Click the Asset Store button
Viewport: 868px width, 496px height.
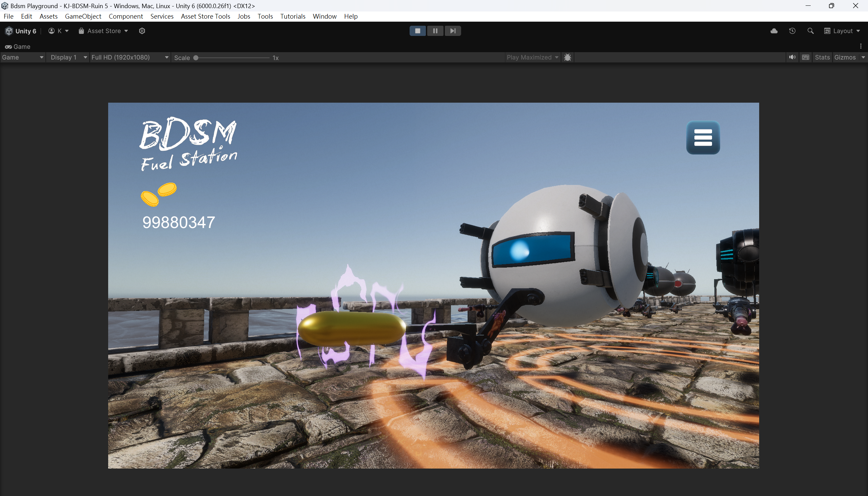[103, 31]
